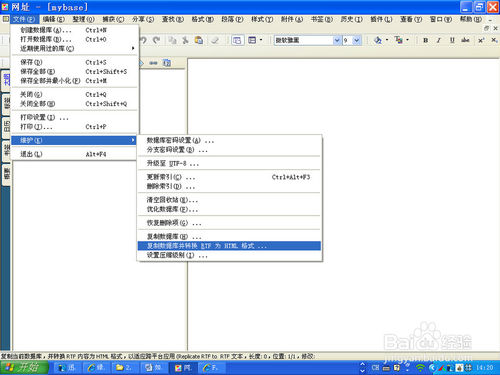
Task: Choose 保存全部并最小化 menu item
Action: click(75, 81)
